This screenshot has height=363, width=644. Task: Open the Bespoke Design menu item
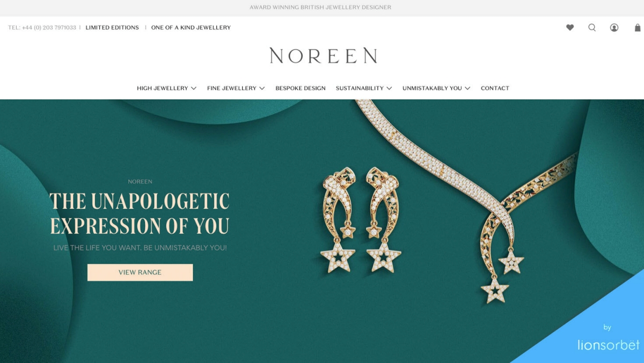coord(301,88)
